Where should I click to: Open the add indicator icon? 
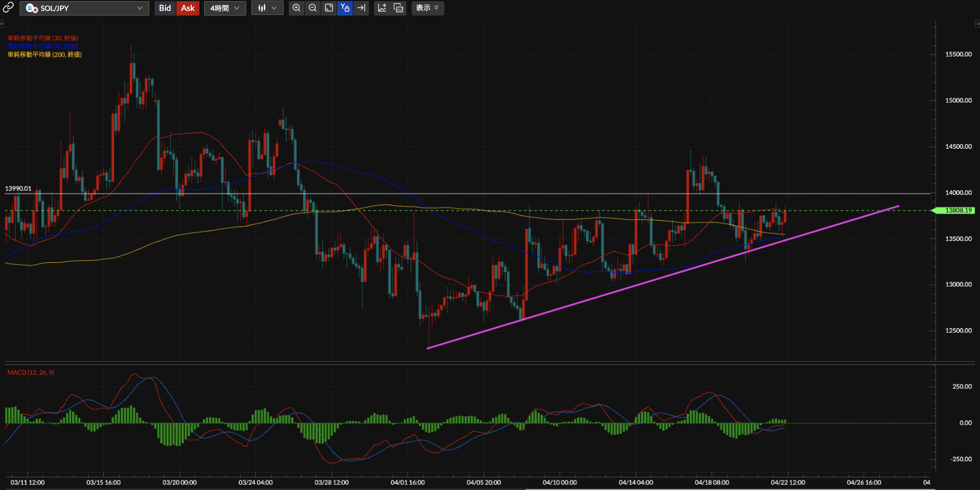382,8
